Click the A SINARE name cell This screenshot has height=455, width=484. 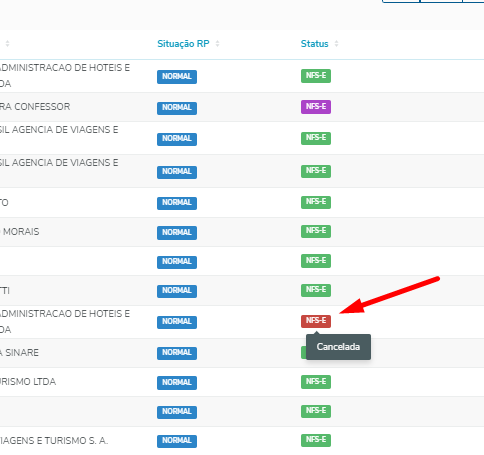19,353
